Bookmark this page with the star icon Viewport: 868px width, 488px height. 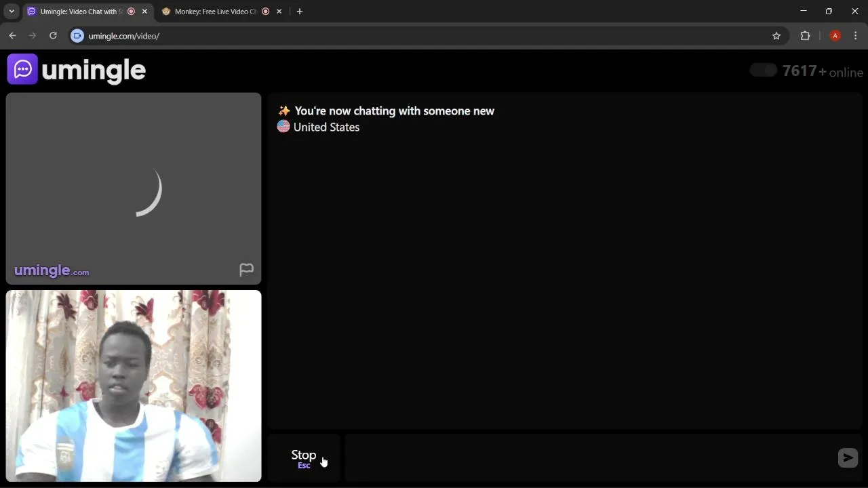(776, 36)
